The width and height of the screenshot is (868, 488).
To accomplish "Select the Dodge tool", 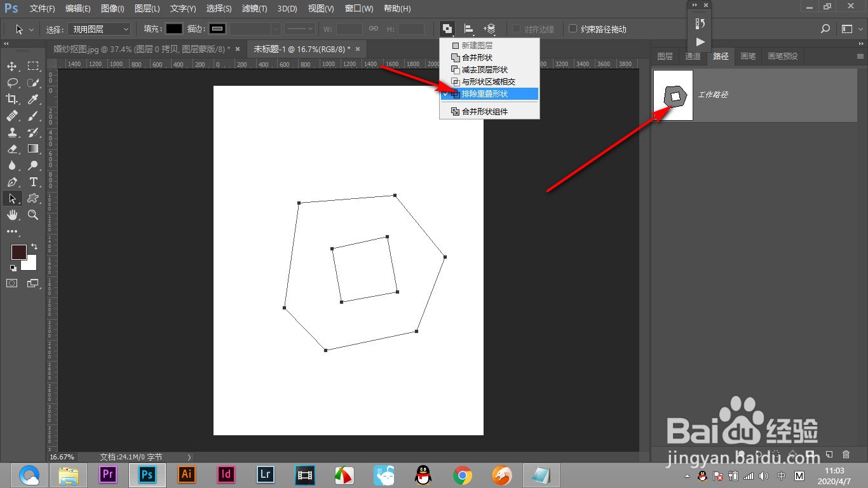I will pyautogui.click(x=33, y=165).
